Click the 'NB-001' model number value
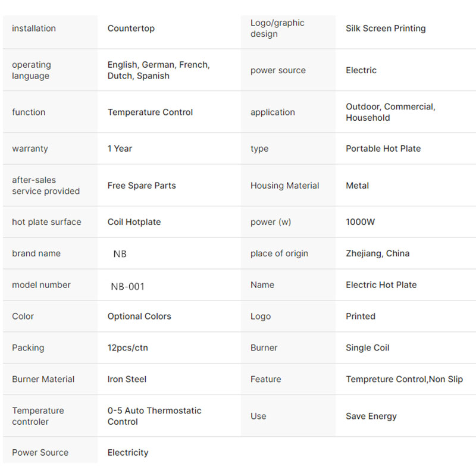The height and width of the screenshot is (476, 476). click(x=128, y=286)
